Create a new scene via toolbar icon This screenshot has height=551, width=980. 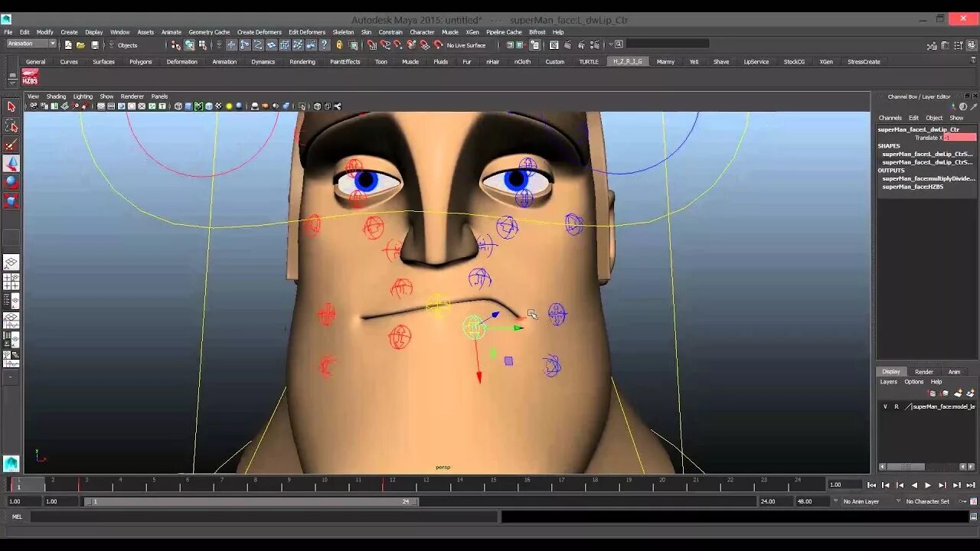click(x=67, y=45)
